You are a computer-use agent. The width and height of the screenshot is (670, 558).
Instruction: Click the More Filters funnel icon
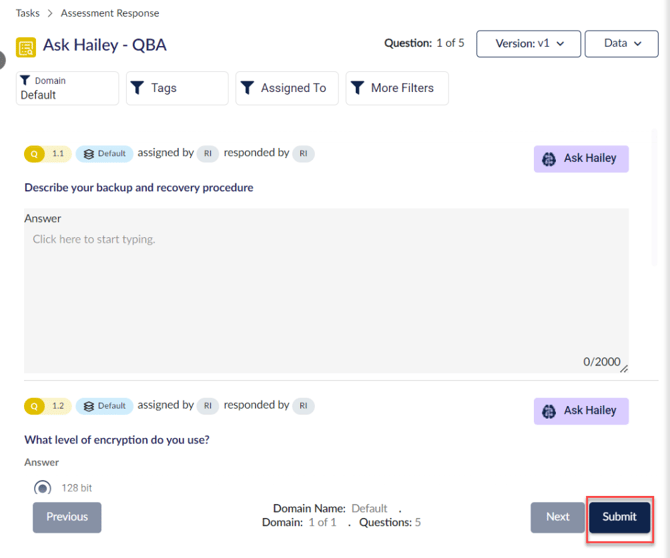coord(357,88)
